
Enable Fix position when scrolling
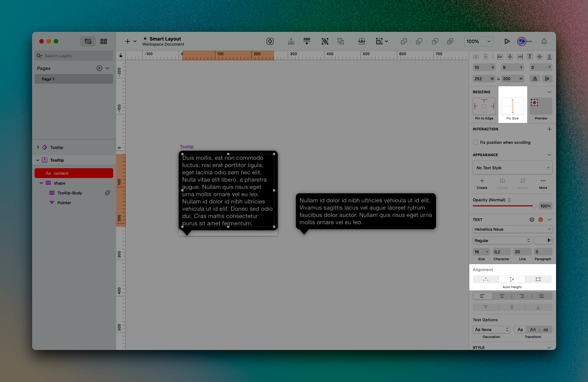(475, 142)
